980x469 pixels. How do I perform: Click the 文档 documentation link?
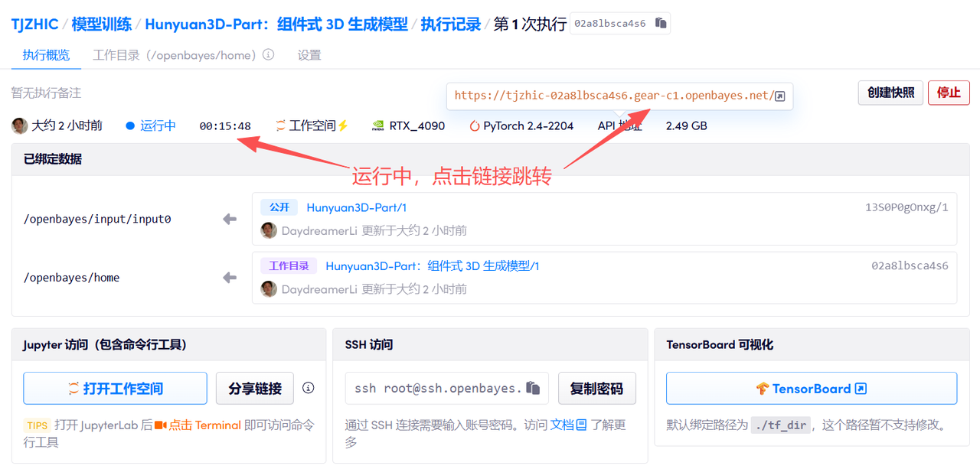pos(562,425)
